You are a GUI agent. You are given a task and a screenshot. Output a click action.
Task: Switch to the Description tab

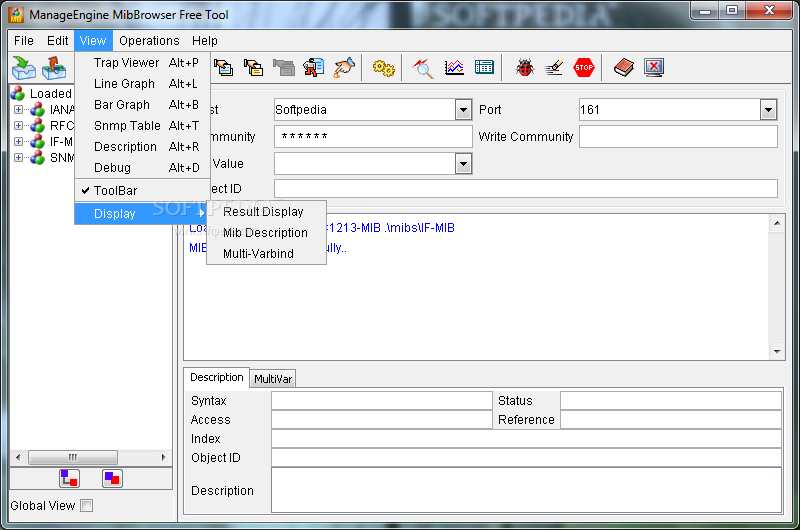coord(217,377)
